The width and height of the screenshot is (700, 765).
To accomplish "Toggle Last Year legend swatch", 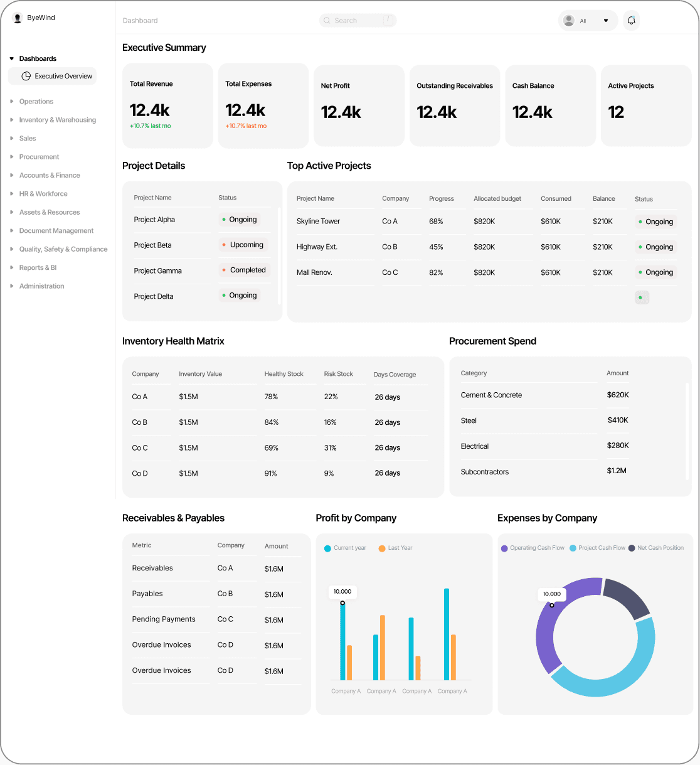I will point(382,548).
